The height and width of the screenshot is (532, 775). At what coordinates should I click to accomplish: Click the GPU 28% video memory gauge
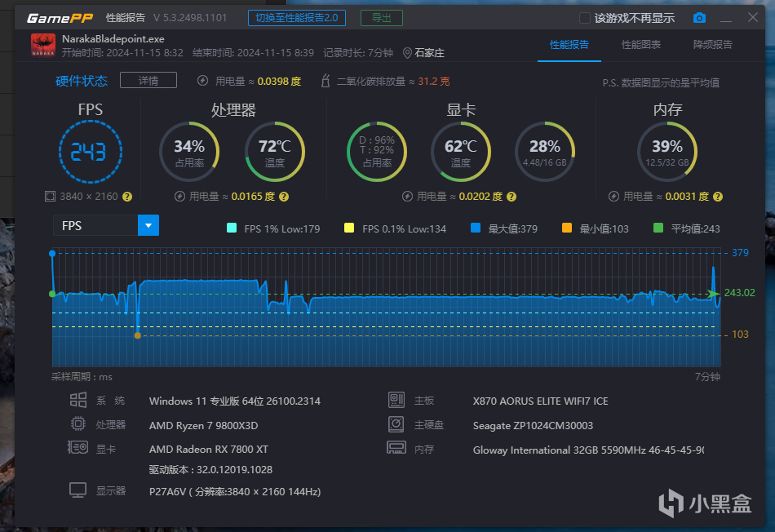pos(545,152)
